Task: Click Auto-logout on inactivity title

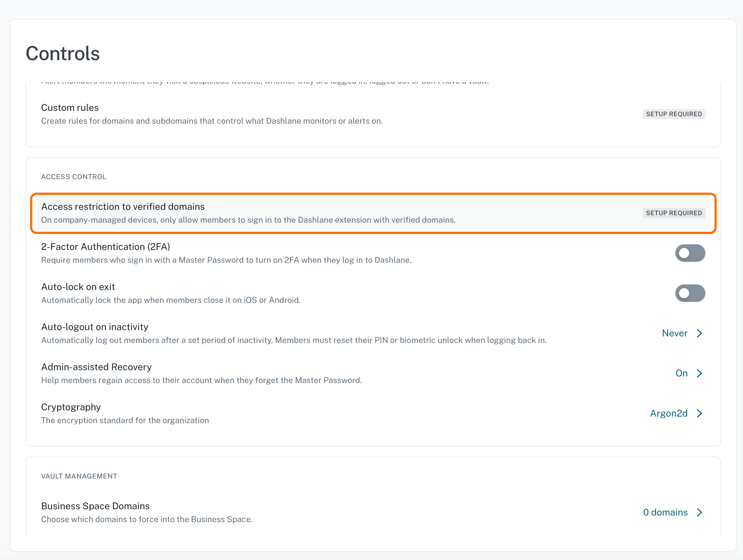Action: (95, 327)
